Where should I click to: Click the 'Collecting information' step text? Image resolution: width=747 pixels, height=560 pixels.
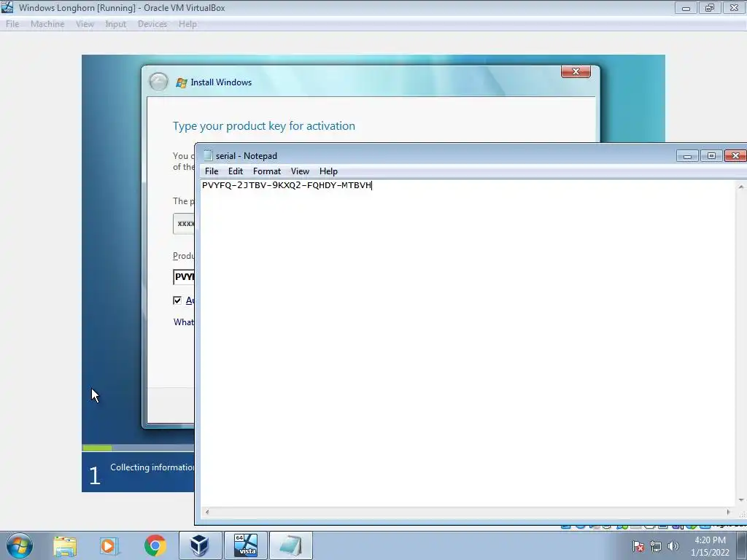[x=152, y=467]
